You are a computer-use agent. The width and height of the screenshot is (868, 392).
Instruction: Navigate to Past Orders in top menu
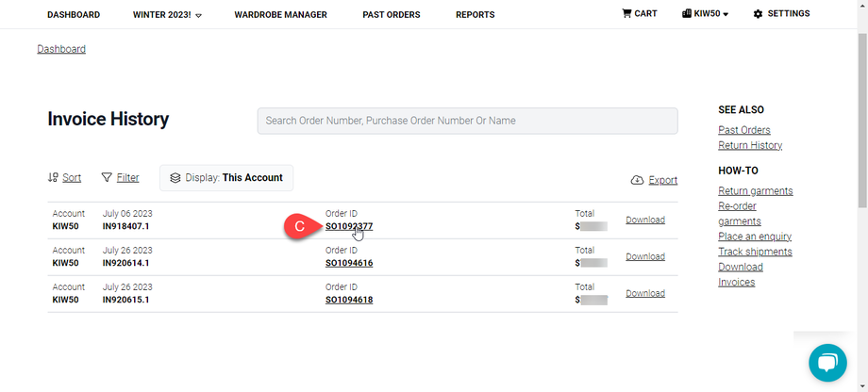[x=391, y=15]
